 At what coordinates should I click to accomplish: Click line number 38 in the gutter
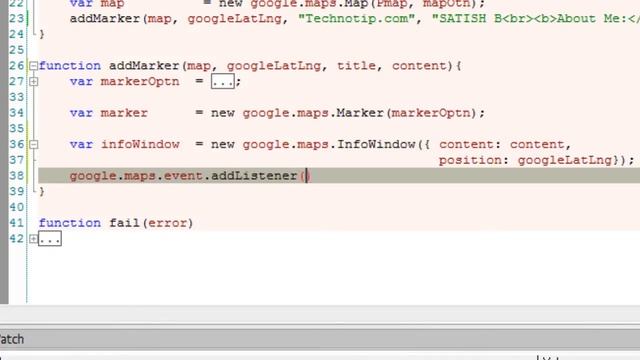[x=17, y=176]
